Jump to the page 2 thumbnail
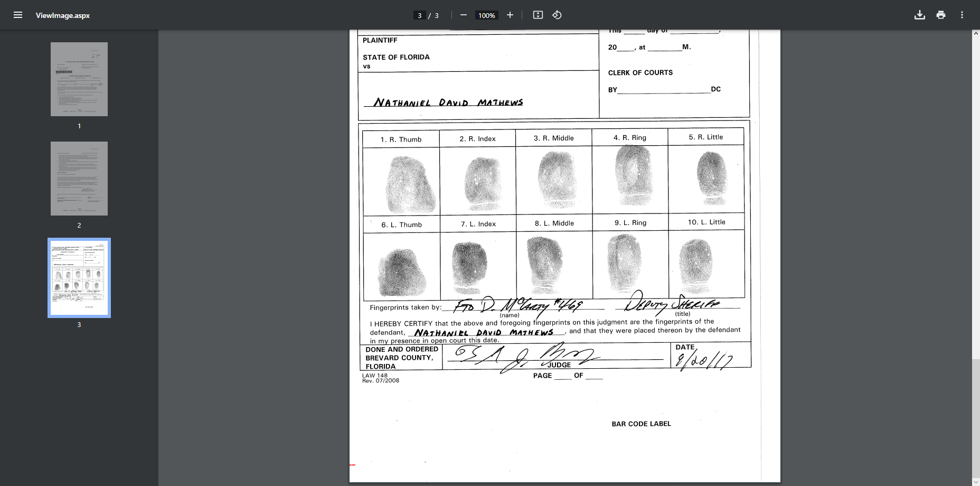The height and width of the screenshot is (486, 980). tap(79, 179)
